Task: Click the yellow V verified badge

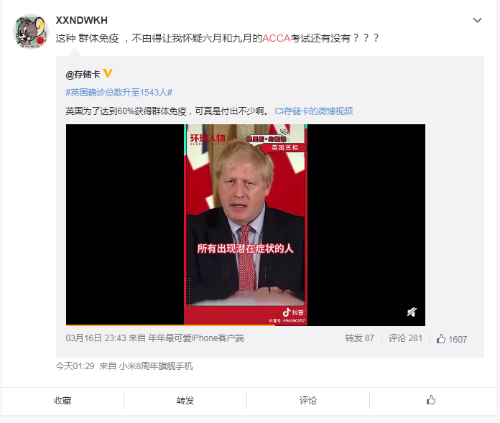Action: coord(108,73)
